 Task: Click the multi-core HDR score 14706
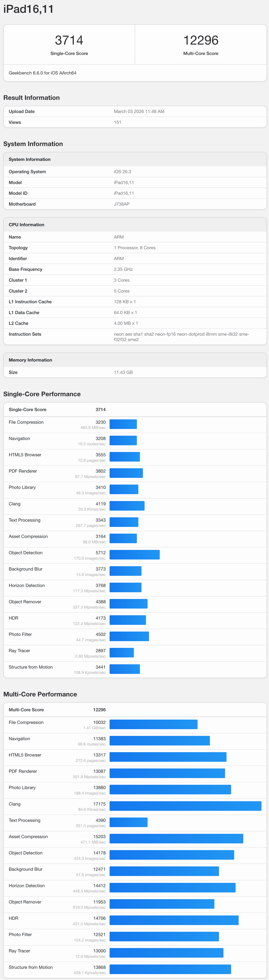point(99,918)
